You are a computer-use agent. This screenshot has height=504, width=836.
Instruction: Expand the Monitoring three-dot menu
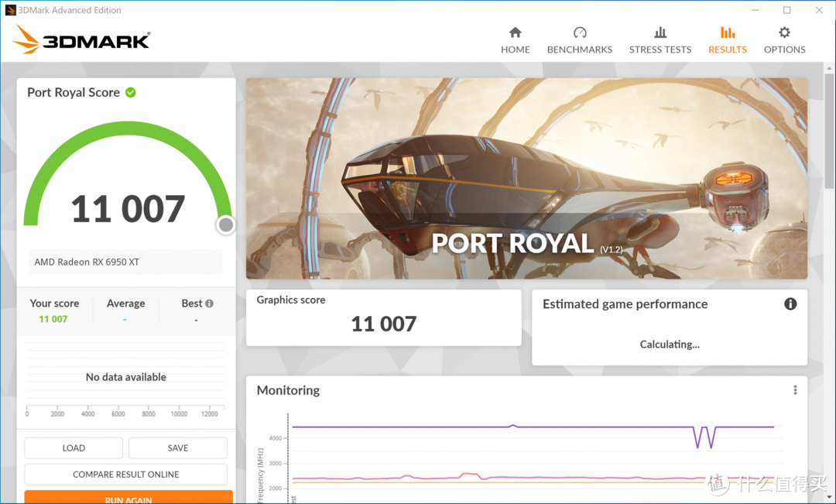pos(795,390)
